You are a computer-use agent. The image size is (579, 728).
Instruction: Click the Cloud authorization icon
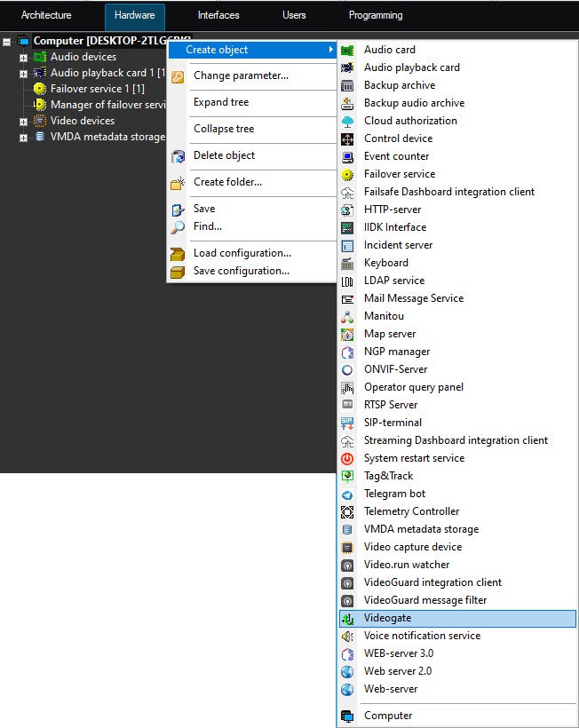pos(347,121)
